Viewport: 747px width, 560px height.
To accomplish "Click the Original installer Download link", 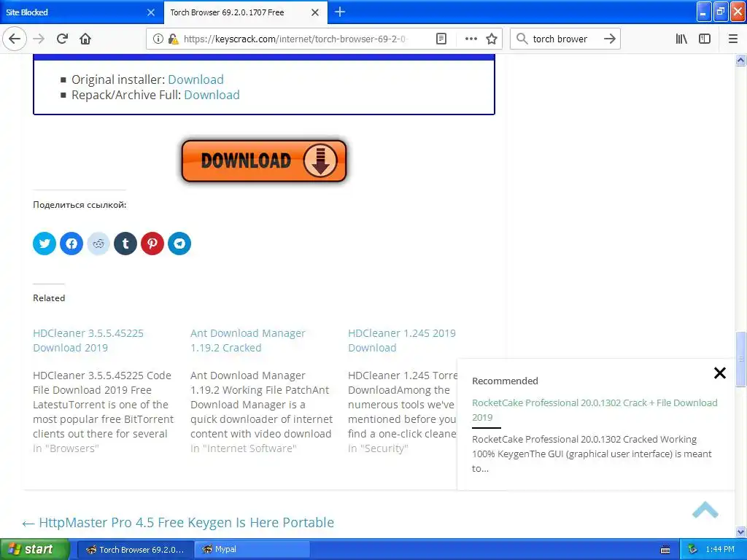I will click(196, 79).
